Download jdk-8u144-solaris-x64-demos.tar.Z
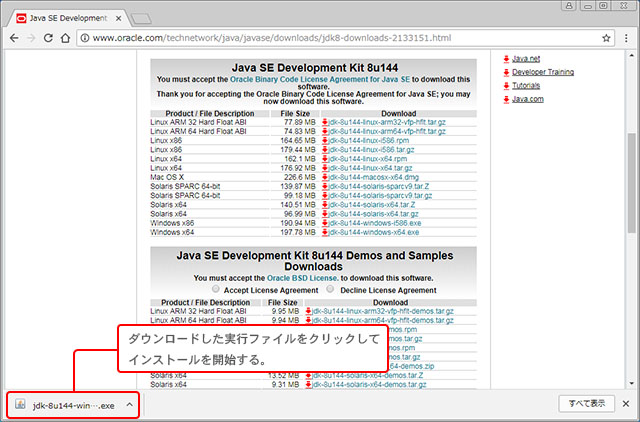Screen dimensions: 640x422 [368, 375]
